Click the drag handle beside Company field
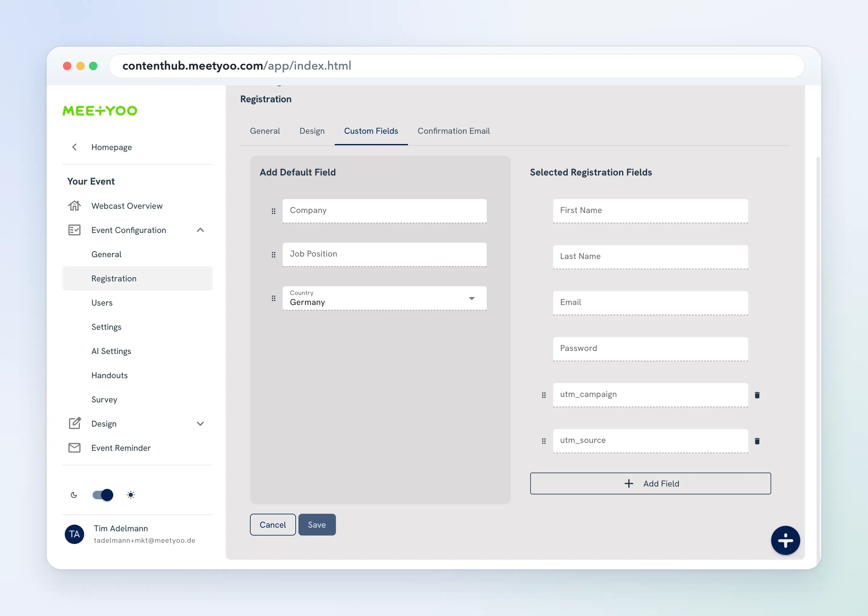 click(274, 211)
